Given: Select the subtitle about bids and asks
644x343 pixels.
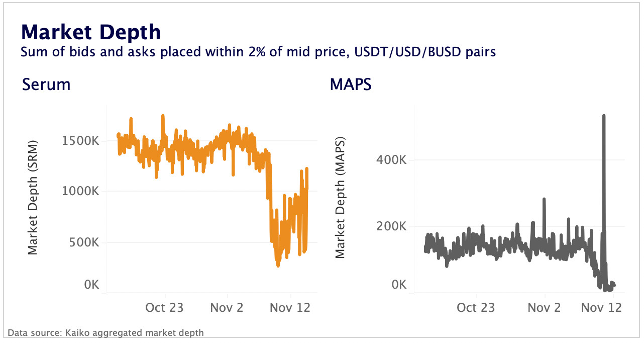Looking at the screenshot, I should [258, 52].
